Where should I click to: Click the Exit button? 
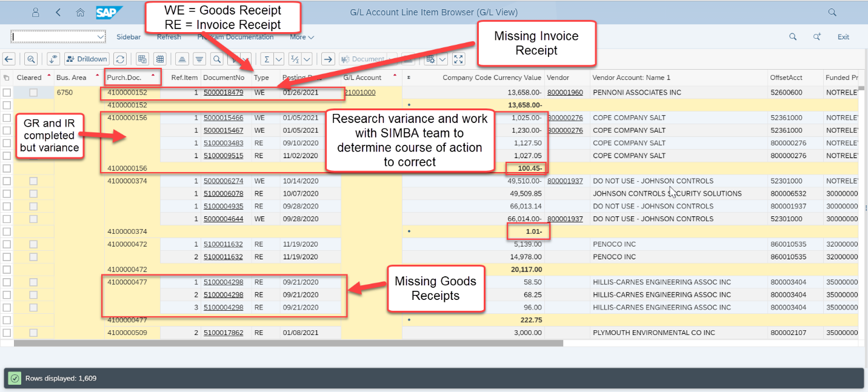pyautogui.click(x=843, y=37)
